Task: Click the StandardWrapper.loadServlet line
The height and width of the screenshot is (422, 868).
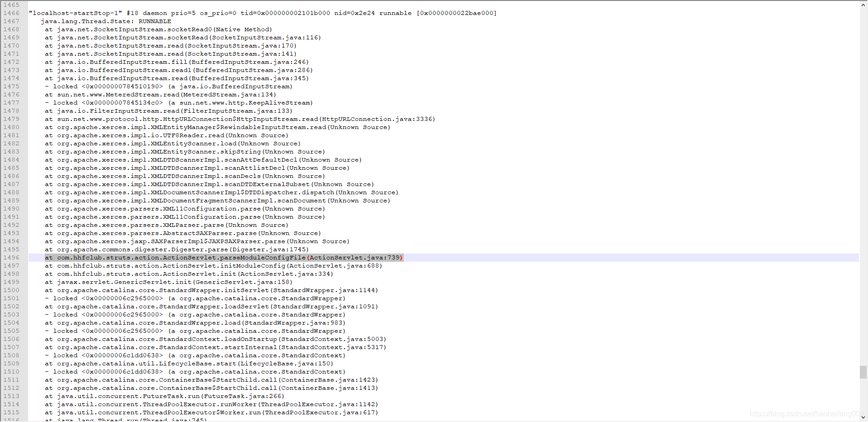Action: click(212, 307)
